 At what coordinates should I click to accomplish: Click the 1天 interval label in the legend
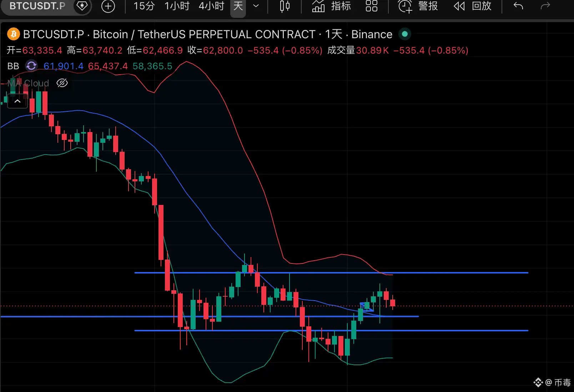click(x=333, y=34)
